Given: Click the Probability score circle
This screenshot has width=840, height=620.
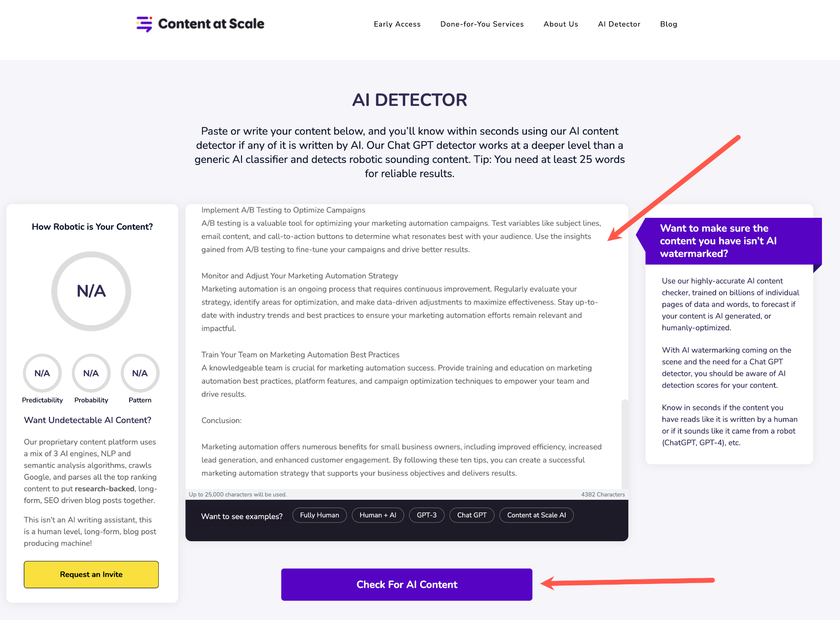Looking at the screenshot, I should 90,373.
